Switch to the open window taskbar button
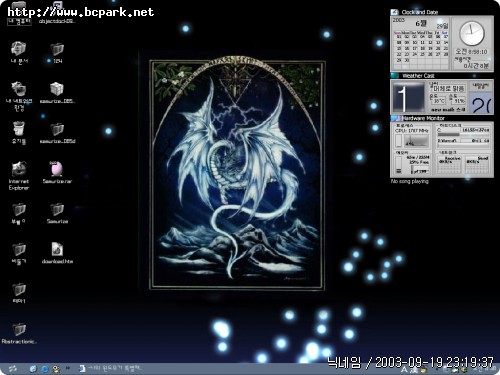 click(111, 369)
